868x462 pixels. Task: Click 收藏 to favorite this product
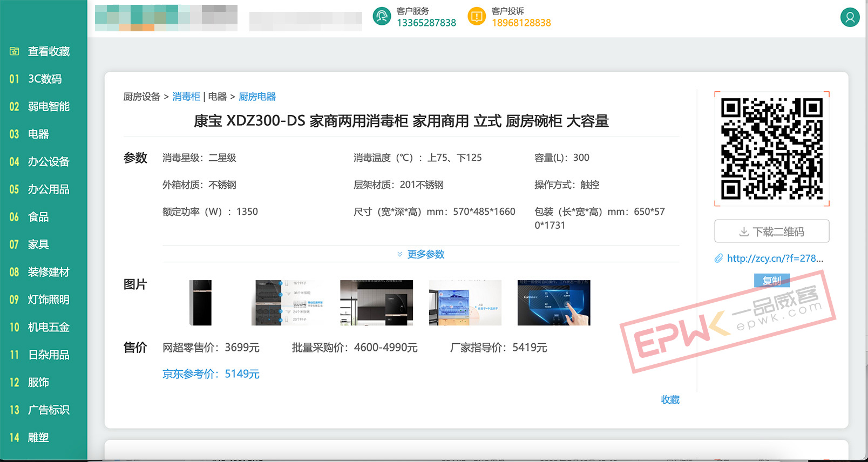[670, 400]
